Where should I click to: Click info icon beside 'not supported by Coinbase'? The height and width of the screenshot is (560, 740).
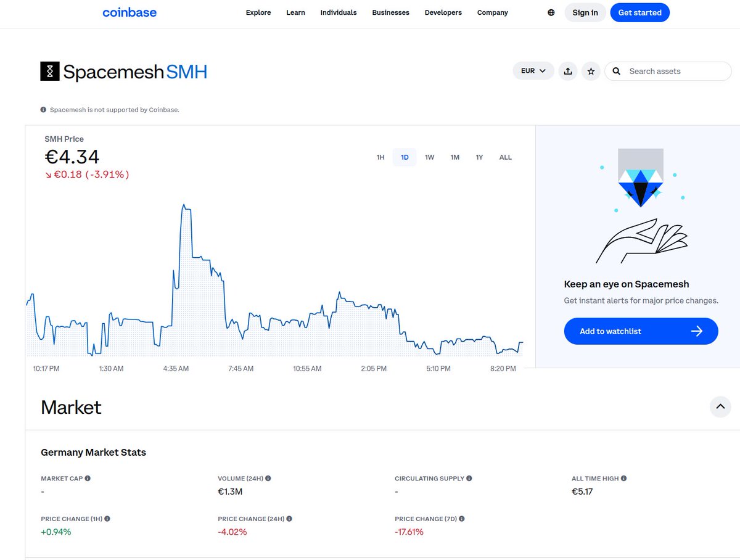pyautogui.click(x=43, y=110)
